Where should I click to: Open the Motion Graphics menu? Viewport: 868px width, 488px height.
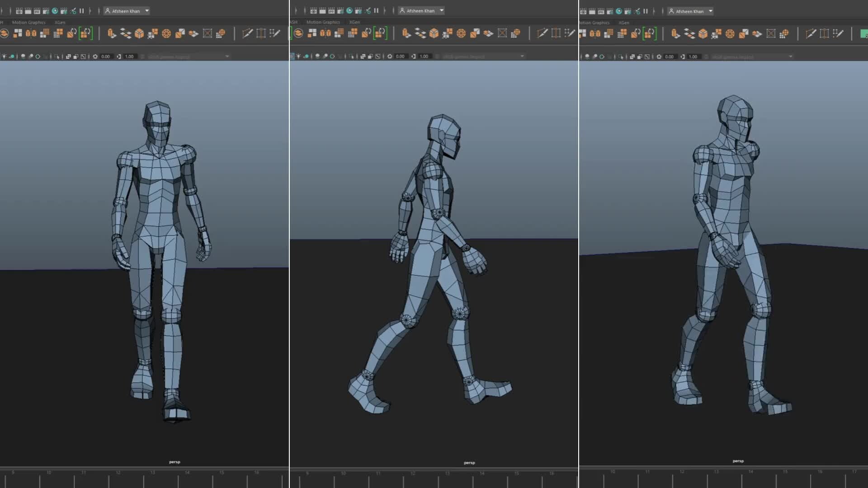point(28,22)
